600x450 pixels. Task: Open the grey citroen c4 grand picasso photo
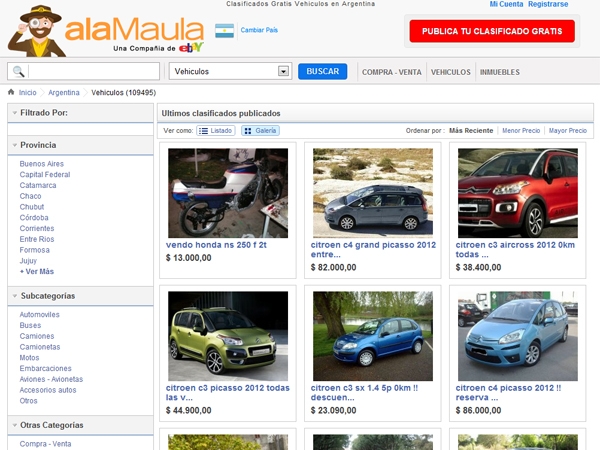pos(373,193)
